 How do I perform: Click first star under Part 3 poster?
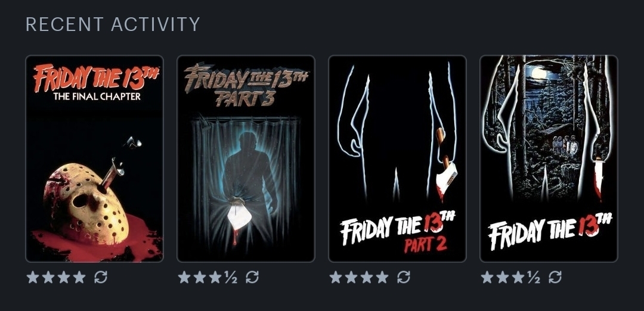click(x=184, y=278)
